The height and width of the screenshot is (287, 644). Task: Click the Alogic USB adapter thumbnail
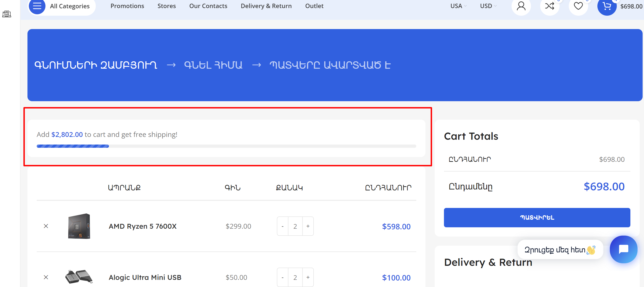tap(79, 277)
